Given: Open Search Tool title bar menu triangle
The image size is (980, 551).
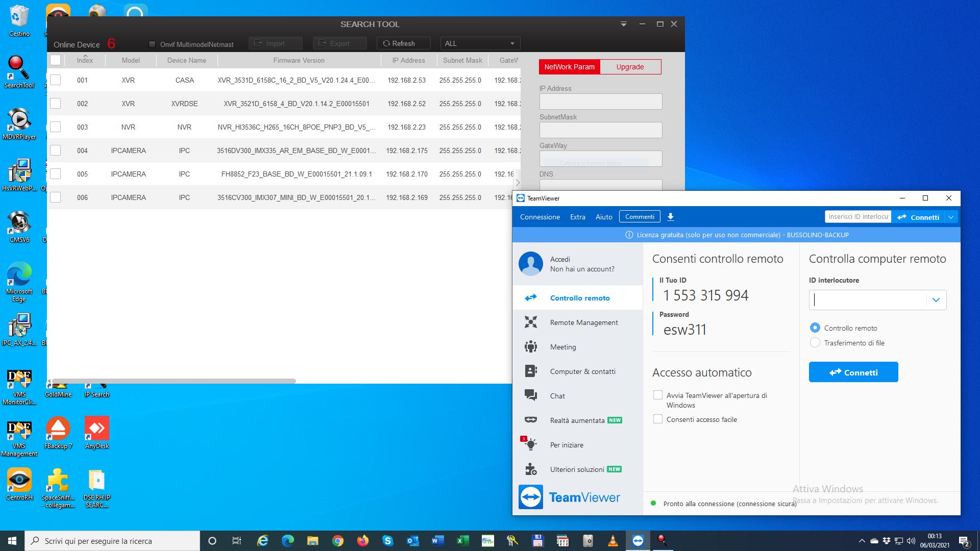Looking at the screenshot, I should coord(623,24).
